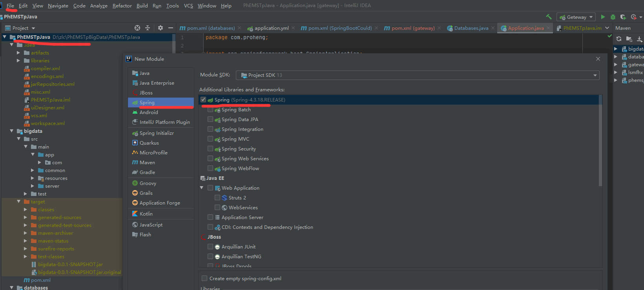
Task: Check Create empty spring-config.xml option
Action: [204, 278]
